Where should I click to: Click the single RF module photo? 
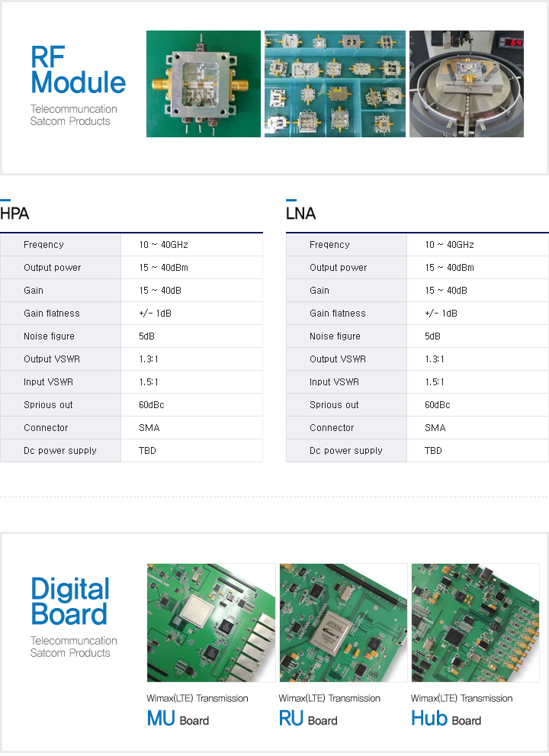point(203,84)
